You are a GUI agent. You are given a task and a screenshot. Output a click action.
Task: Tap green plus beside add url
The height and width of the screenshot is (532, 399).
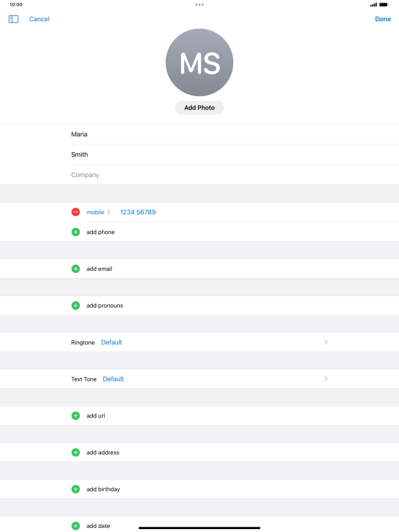pyautogui.click(x=76, y=416)
